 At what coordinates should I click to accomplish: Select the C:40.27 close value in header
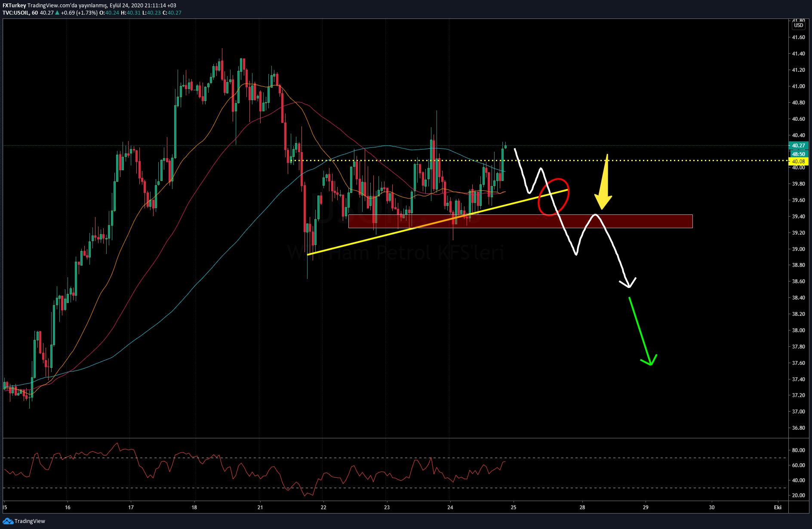click(x=172, y=13)
